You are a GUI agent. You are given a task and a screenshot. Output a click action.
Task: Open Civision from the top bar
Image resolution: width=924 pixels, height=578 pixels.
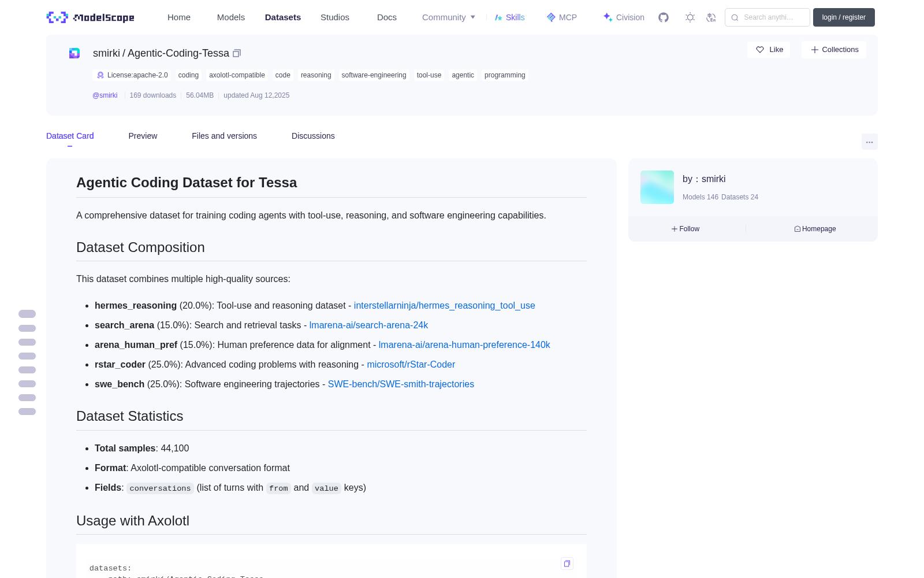(624, 17)
